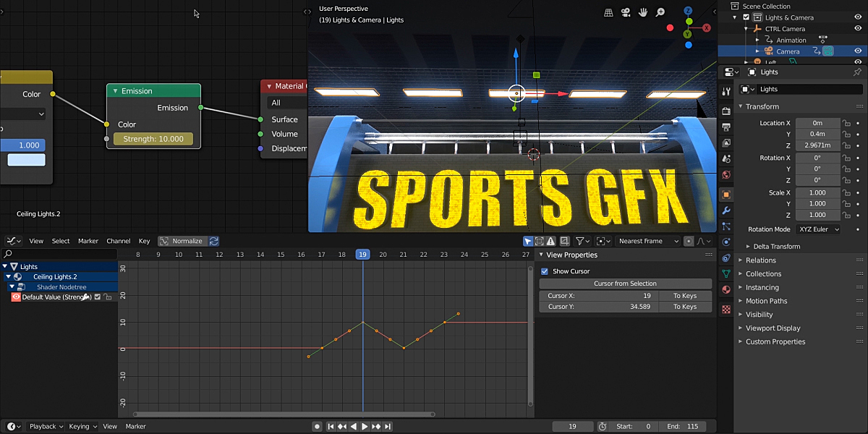Click the camera view icon in viewport header
The image size is (868, 434).
(x=624, y=12)
